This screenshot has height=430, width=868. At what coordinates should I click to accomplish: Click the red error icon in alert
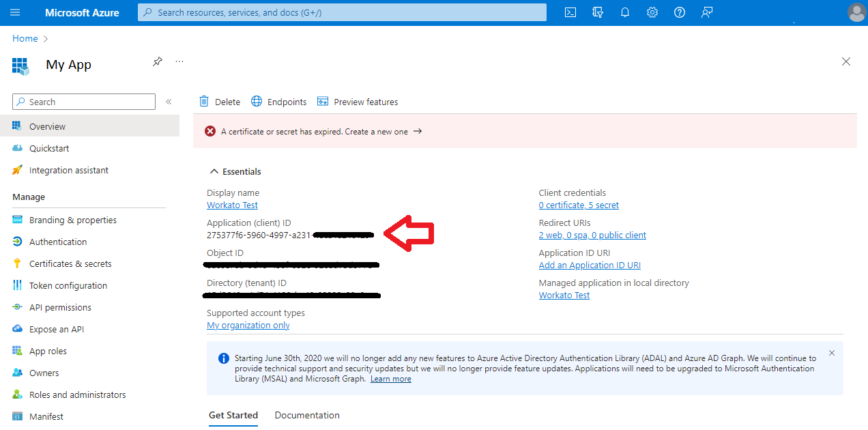[x=210, y=131]
